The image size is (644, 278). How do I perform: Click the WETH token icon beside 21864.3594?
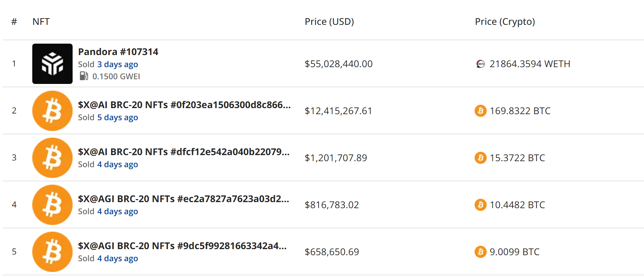pyautogui.click(x=481, y=64)
